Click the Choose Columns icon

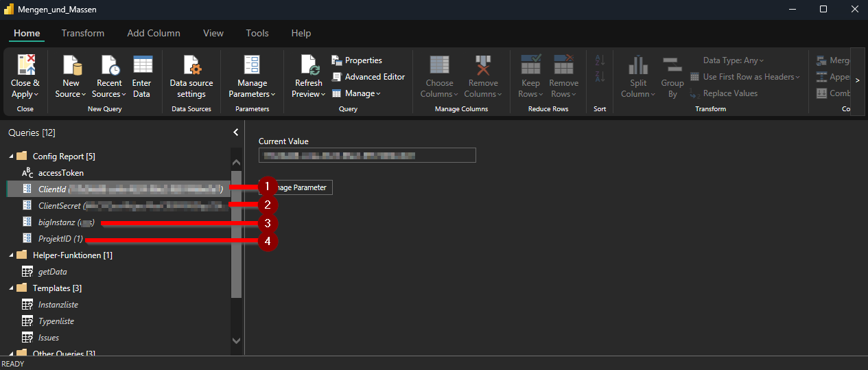439,65
